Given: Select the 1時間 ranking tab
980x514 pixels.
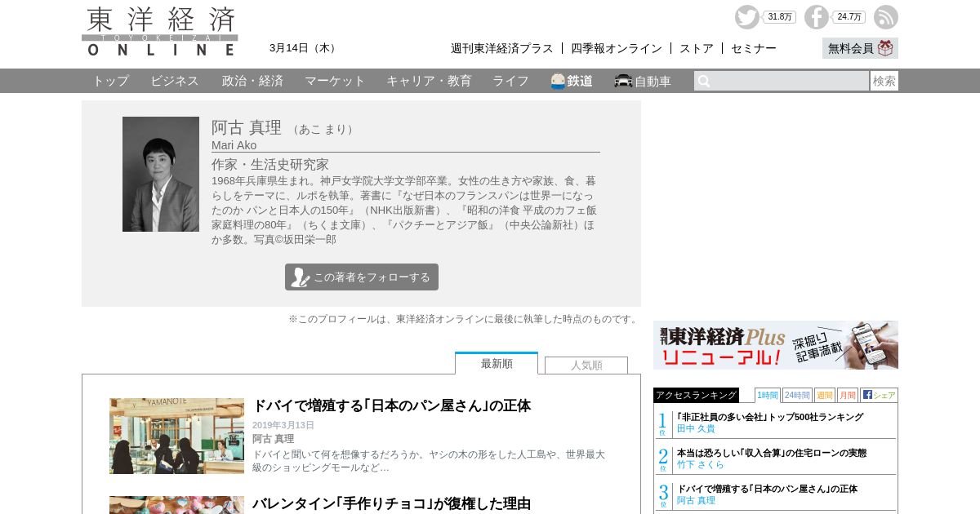Looking at the screenshot, I should tap(768, 395).
